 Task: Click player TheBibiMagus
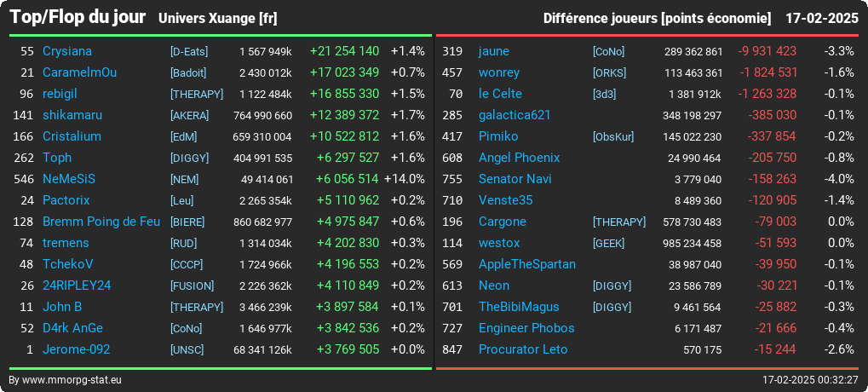pyautogui.click(x=519, y=307)
